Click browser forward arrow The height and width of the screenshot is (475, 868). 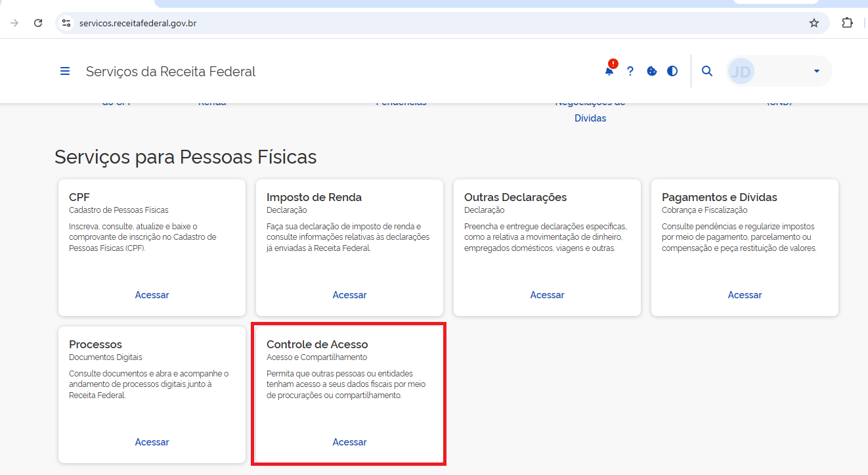14,23
